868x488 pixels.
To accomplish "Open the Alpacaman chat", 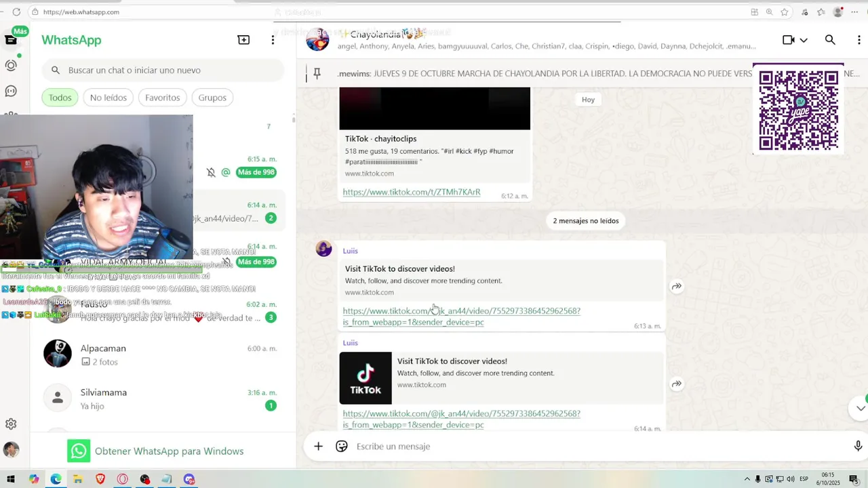I will [163, 354].
